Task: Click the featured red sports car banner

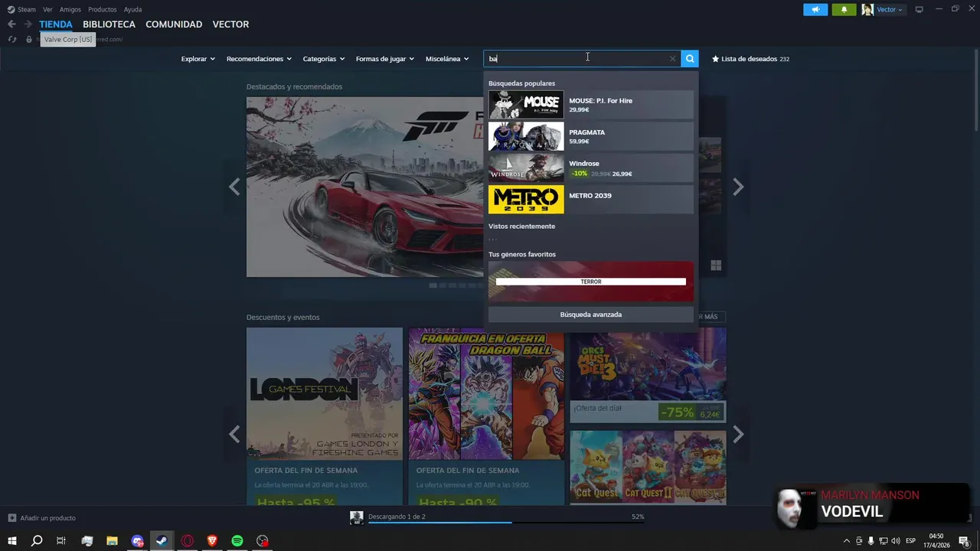Action: pyautogui.click(x=365, y=187)
